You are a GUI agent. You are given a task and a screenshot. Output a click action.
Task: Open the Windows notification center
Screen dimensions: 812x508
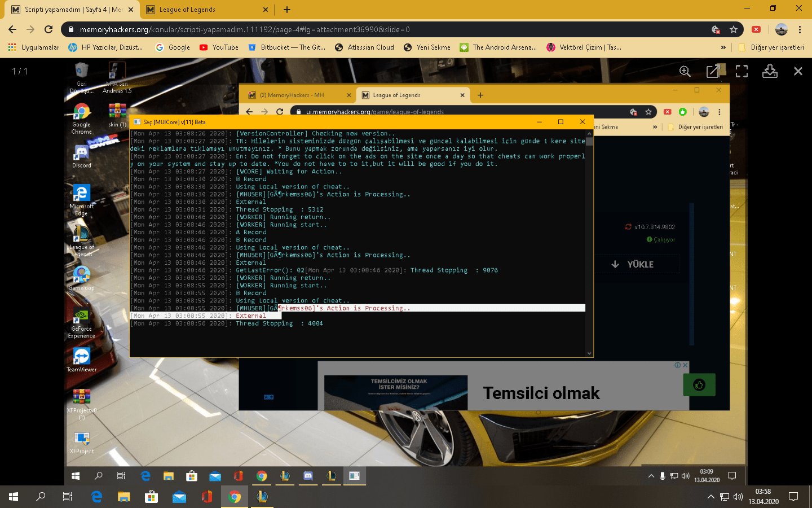(793, 497)
